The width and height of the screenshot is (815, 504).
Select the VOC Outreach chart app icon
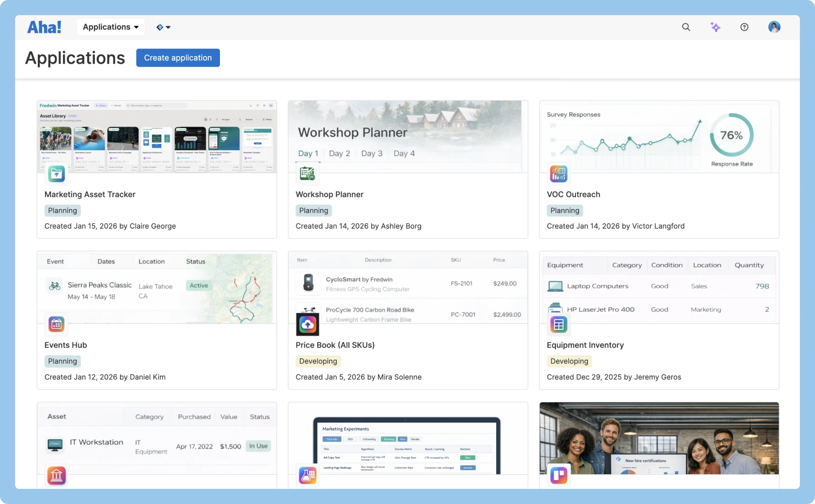coord(558,173)
